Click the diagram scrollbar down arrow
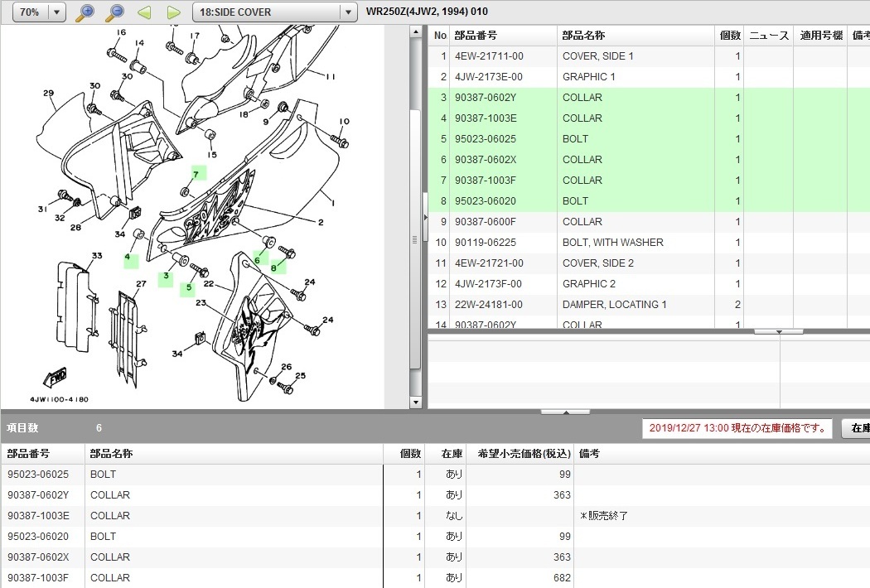The image size is (870, 588). 416,402
